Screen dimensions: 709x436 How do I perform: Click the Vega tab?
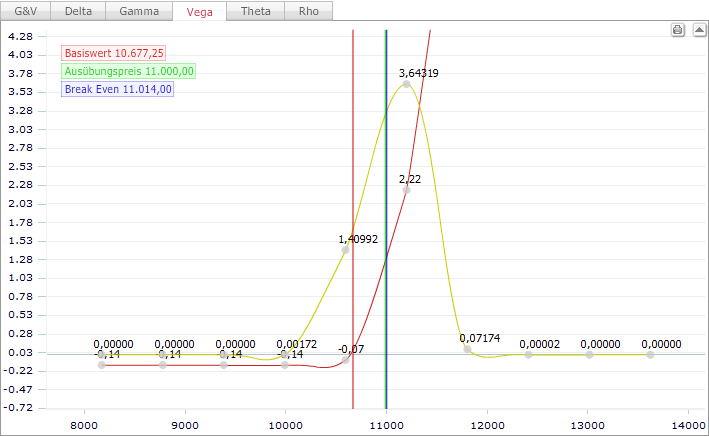tap(198, 12)
